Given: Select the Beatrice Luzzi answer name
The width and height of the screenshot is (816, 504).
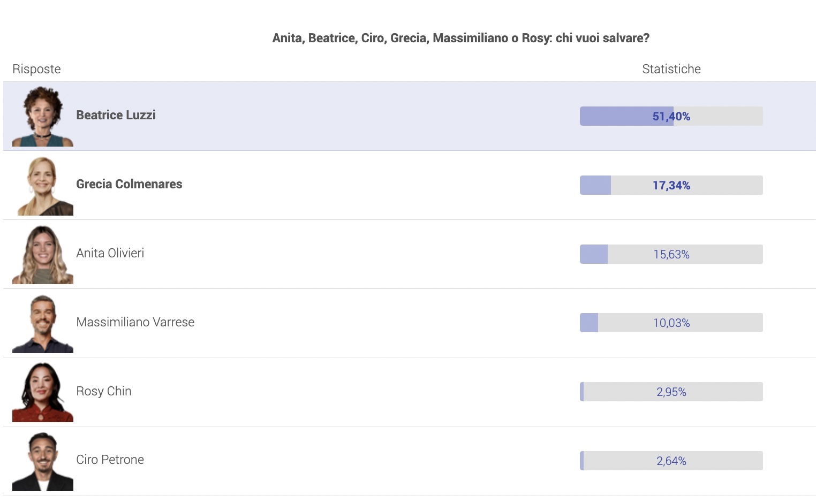Looking at the screenshot, I should pos(116,115).
